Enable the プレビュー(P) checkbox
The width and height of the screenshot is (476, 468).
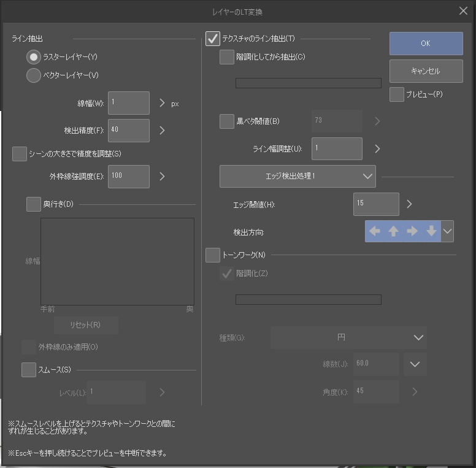click(x=397, y=94)
